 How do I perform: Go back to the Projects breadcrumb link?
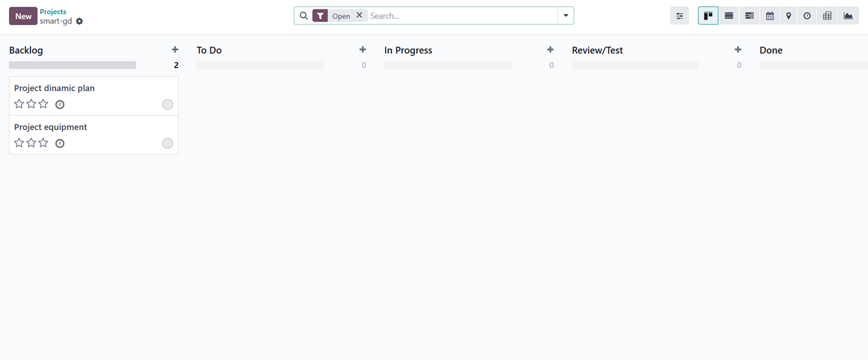click(x=53, y=11)
